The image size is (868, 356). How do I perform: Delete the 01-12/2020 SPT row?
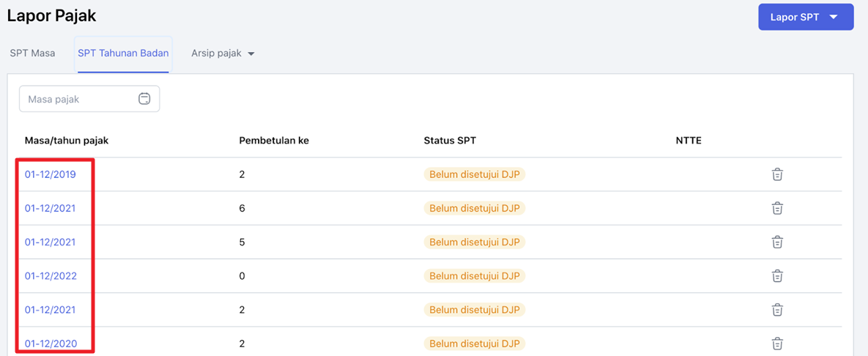[x=777, y=344]
